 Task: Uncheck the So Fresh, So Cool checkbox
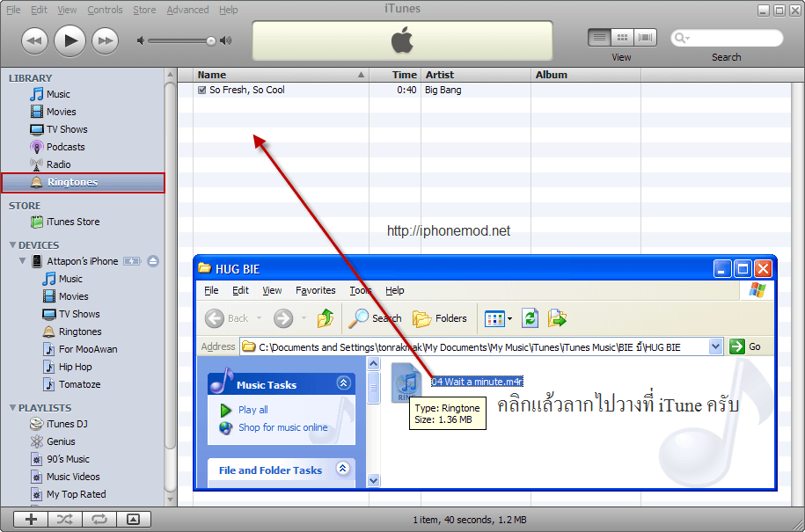pos(201,91)
